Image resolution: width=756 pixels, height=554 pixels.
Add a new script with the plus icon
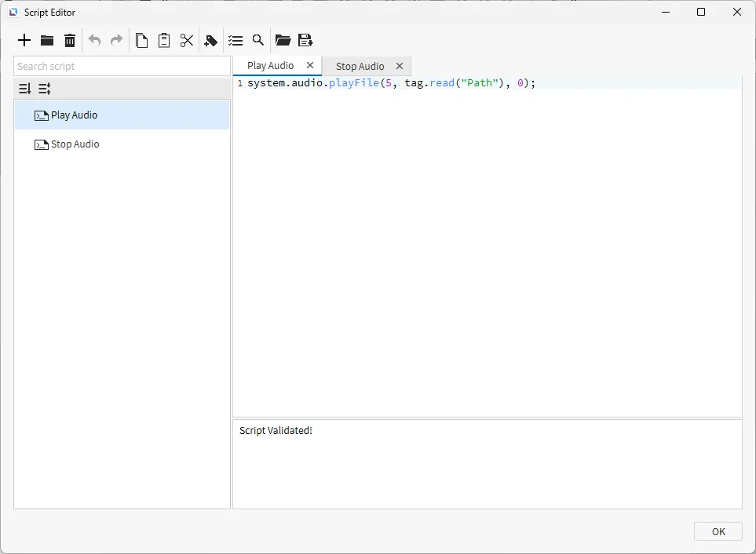point(24,41)
